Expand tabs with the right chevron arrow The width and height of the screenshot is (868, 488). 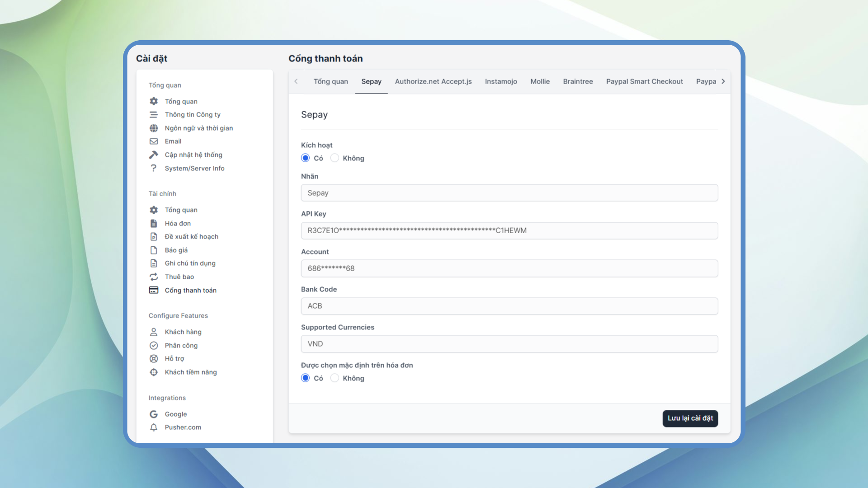coord(723,81)
